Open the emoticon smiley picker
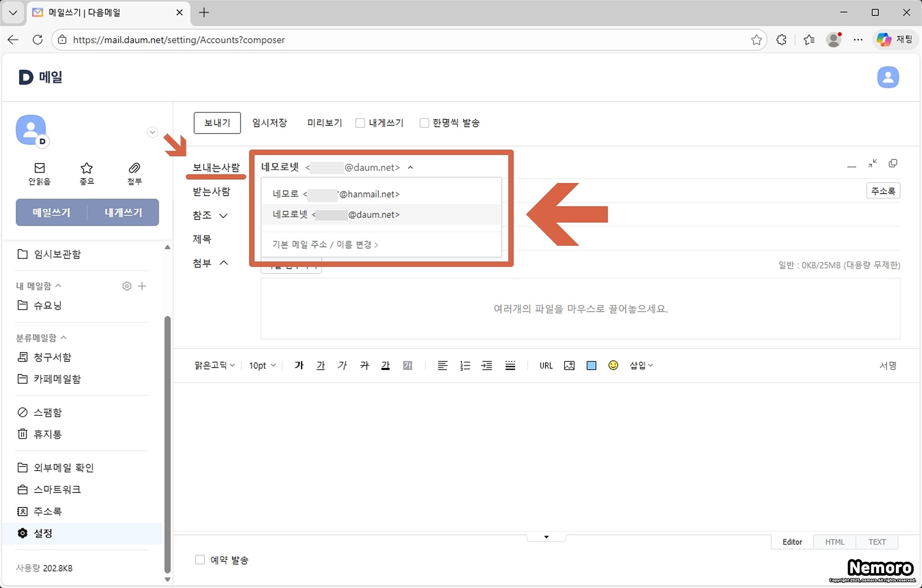Image resolution: width=922 pixels, height=588 pixels. point(613,365)
